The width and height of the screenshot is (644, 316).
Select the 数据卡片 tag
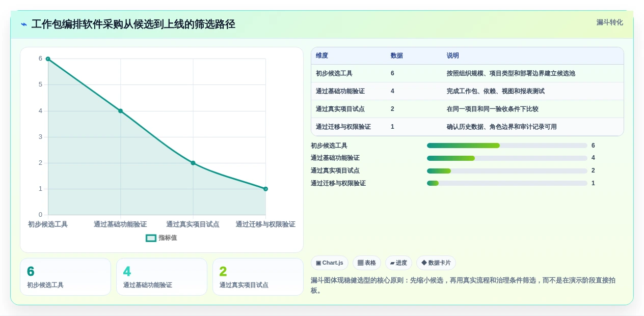(x=436, y=263)
